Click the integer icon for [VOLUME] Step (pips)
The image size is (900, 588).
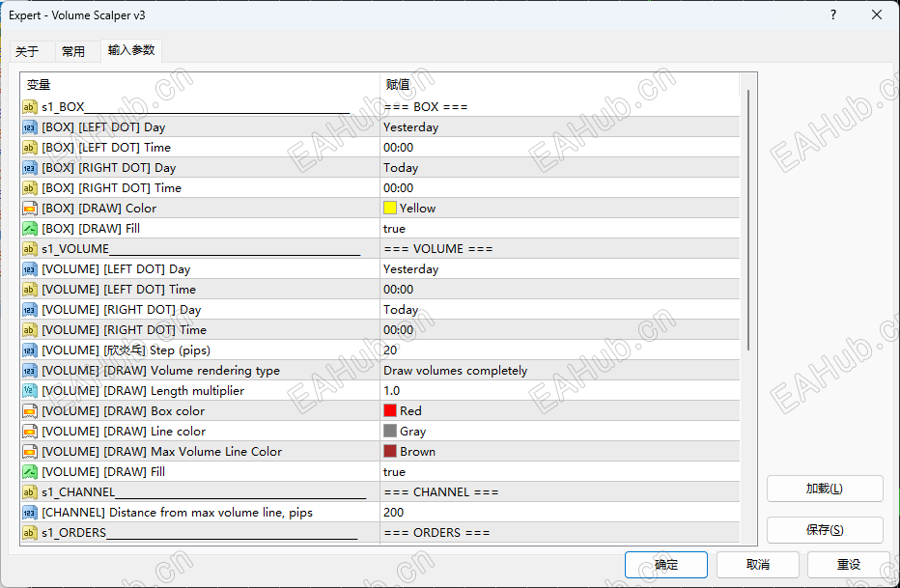coord(30,350)
